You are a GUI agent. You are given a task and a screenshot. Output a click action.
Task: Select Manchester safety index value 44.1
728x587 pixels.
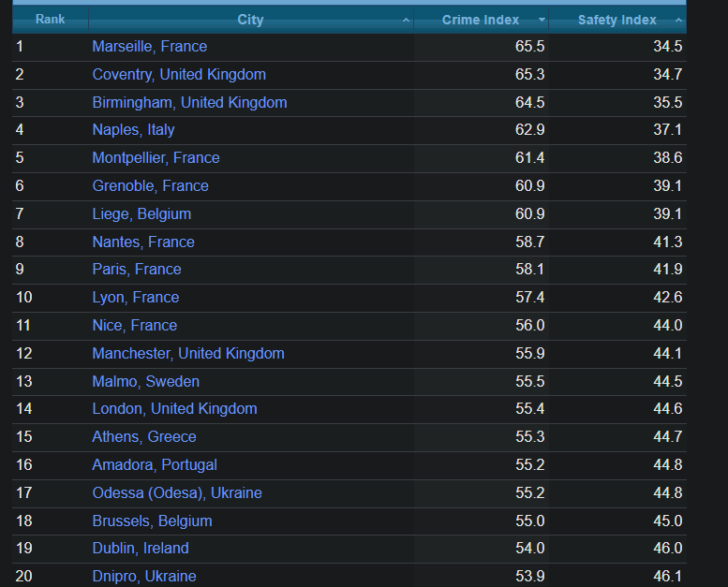coord(668,354)
